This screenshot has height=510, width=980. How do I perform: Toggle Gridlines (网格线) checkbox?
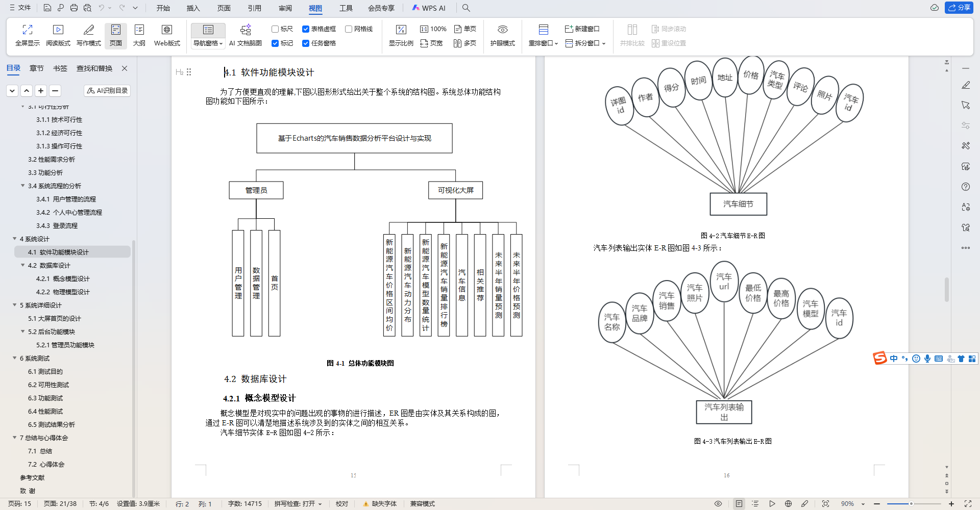click(349, 29)
